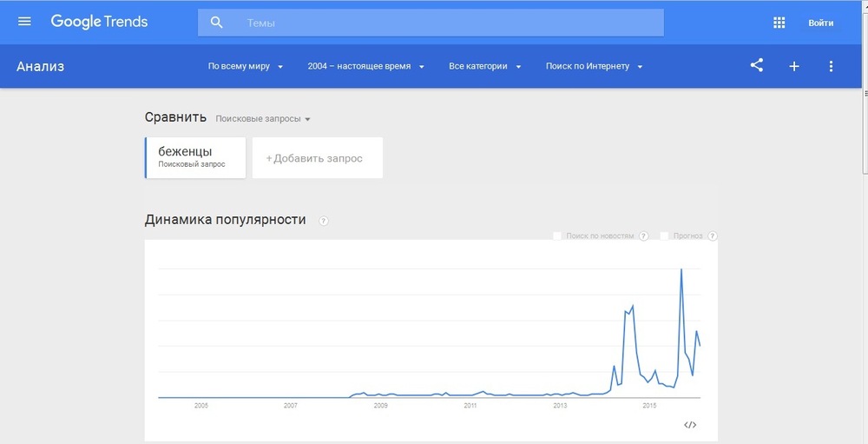
Task: Open the Поиск по Интернету dropdown
Action: pos(594,66)
